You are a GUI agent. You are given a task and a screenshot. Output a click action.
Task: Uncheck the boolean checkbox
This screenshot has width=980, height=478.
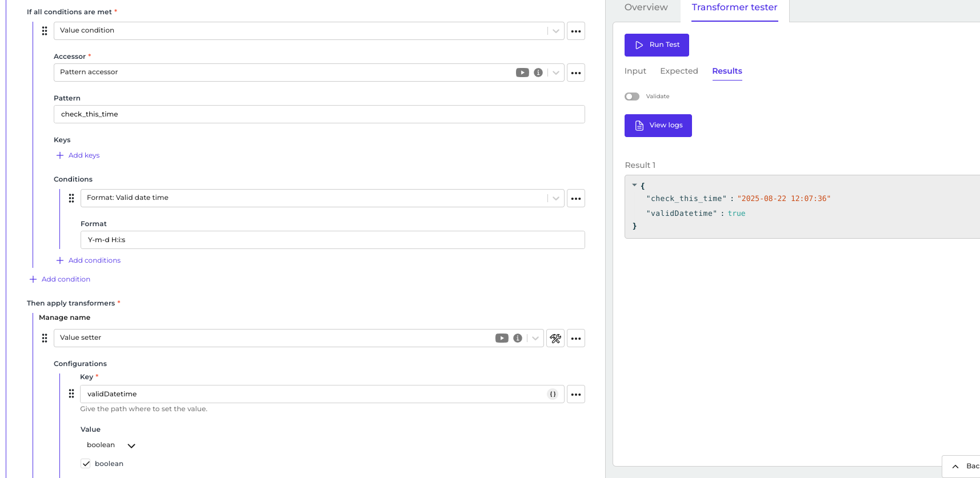(x=86, y=464)
